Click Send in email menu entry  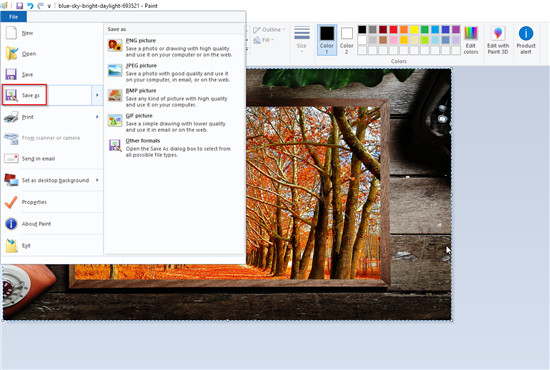coord(52,159)
